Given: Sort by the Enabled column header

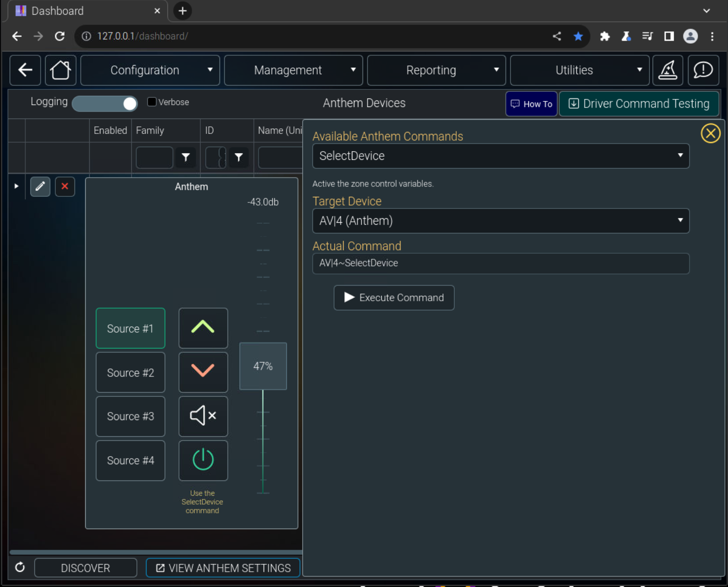Looking at the screenshot, I should [111, 130].
